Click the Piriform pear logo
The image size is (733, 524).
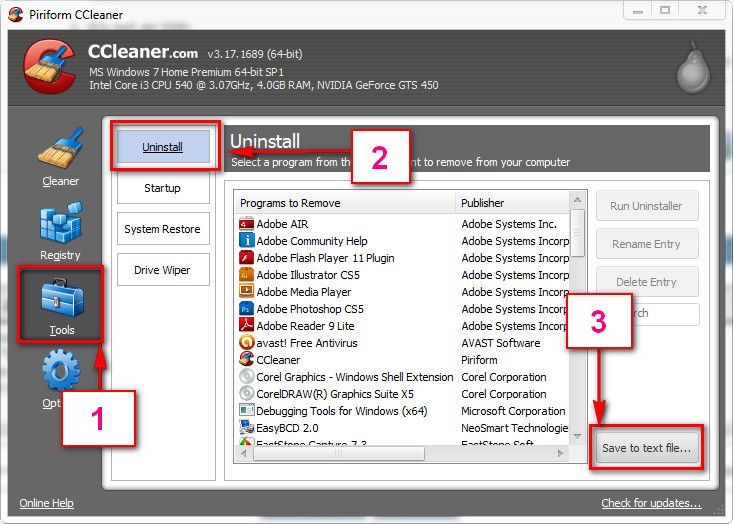tap(694, 68)
